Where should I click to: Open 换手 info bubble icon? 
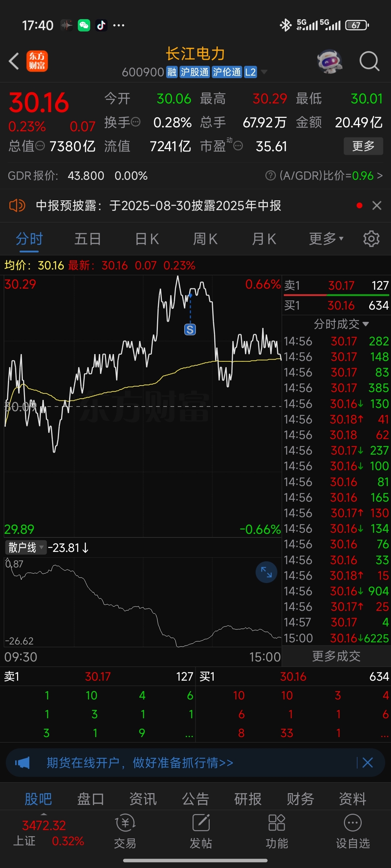(136, 122)
